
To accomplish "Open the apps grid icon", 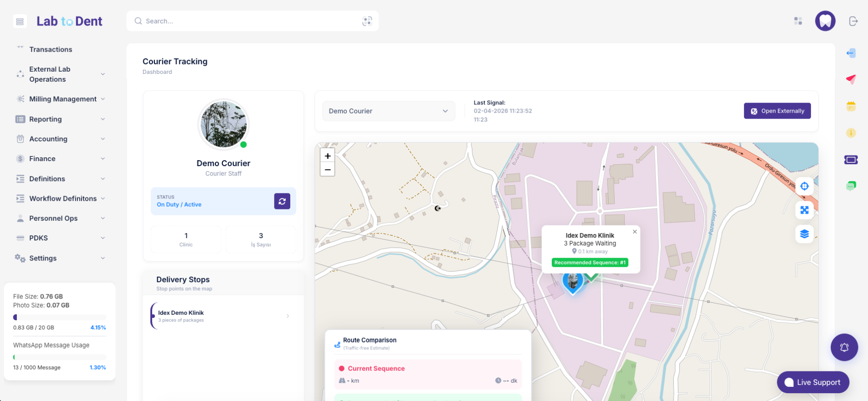I will pyautogui.click(x=798, y=21).
